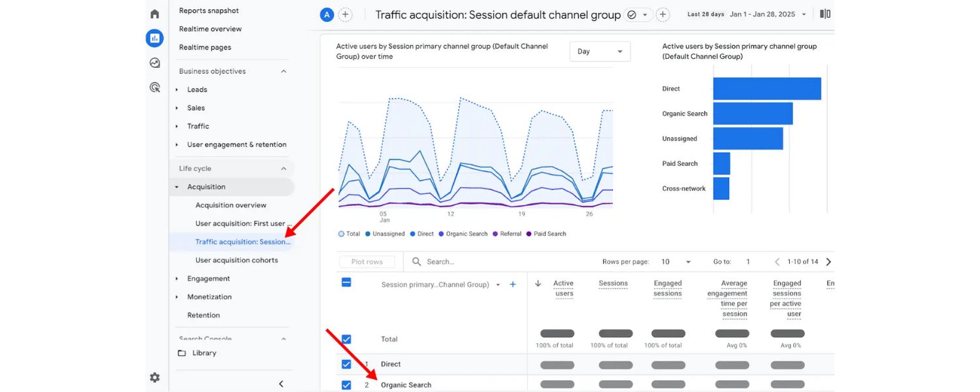This screenshot has height=392, width=980.
Task: Add a secondary dimension with the plus icon
Action: [x=513, y=284]
